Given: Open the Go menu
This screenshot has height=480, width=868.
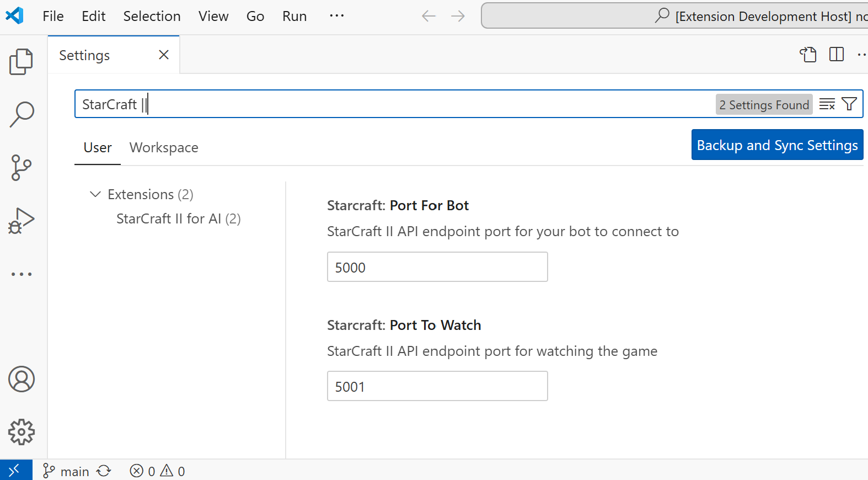Looking at the screenshot, I should click(x=255, y=16).
